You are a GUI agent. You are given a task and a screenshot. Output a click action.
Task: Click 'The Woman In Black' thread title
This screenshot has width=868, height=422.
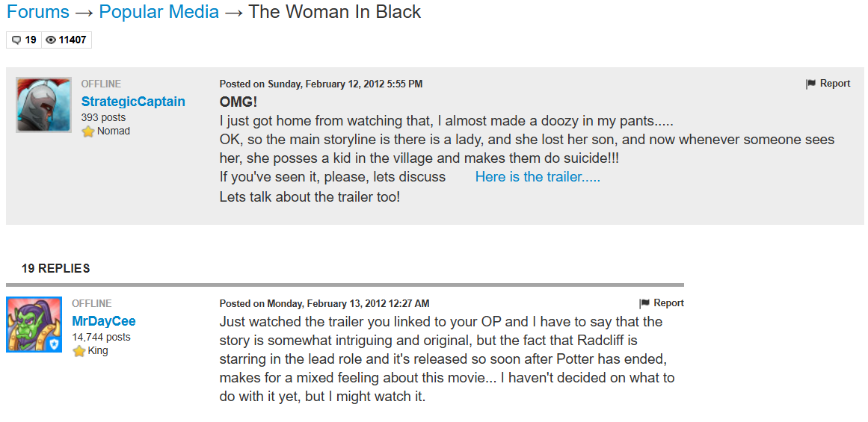pos(335,12)
